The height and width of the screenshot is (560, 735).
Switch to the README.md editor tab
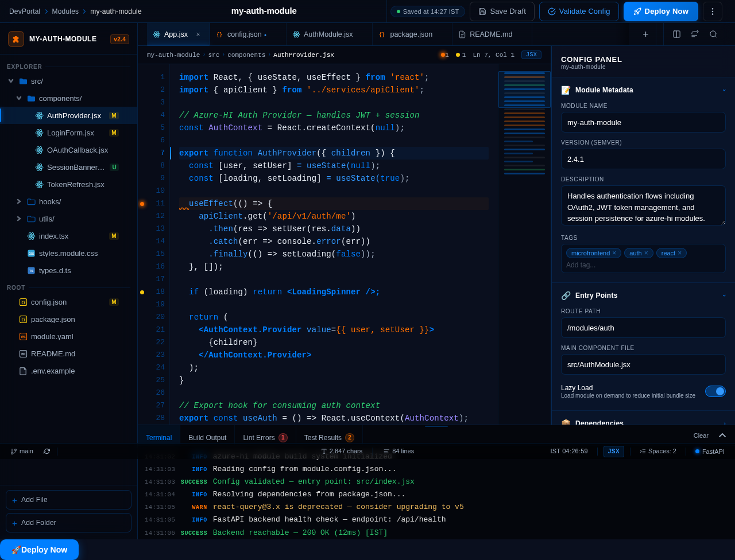492,34
